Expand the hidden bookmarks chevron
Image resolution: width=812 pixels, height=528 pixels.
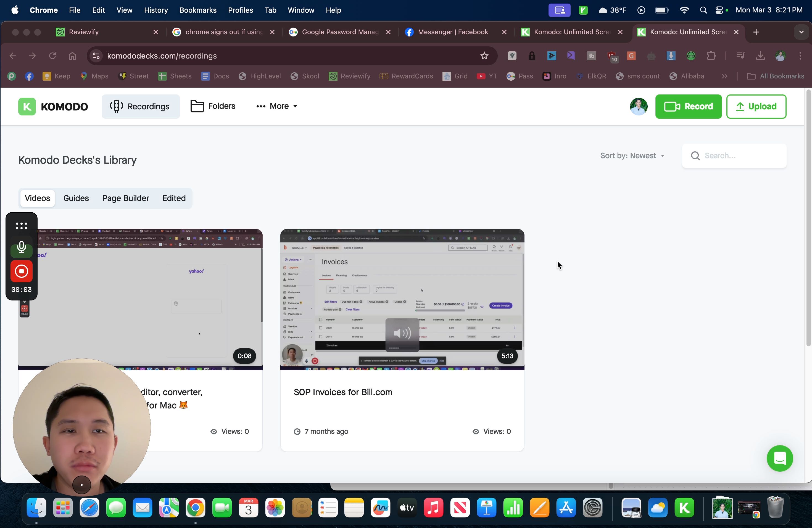724,76
